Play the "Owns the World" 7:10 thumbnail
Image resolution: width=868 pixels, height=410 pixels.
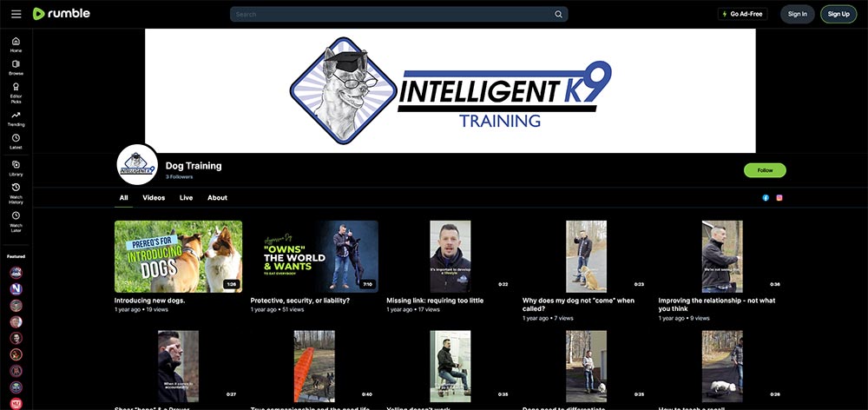pos(314,256)
